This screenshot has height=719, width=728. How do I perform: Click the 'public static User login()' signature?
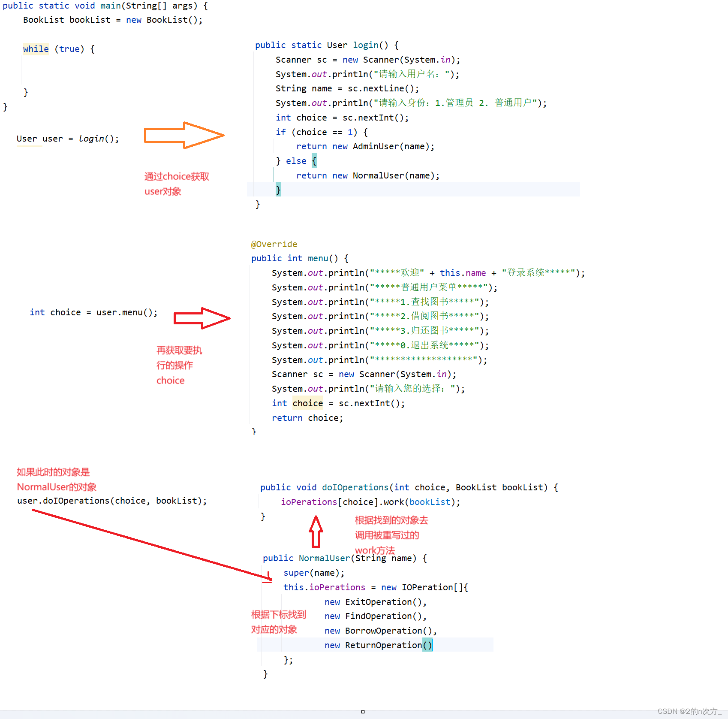(x=327, y=45)
